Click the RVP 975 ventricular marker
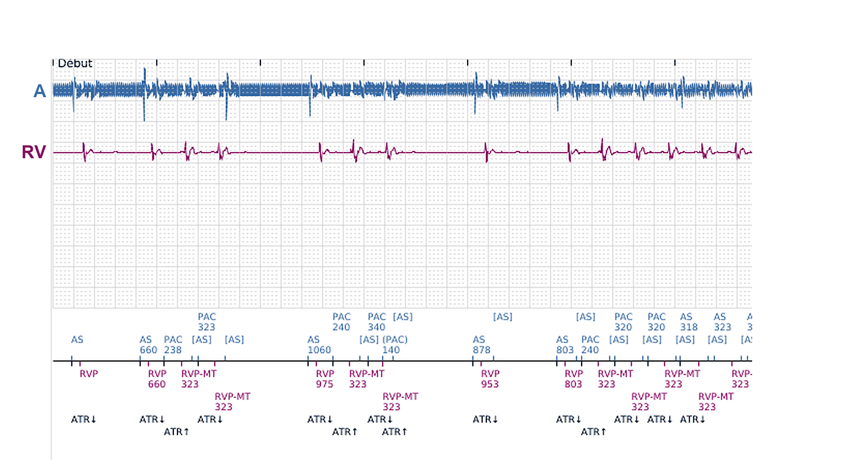 (x=325, y=379)
